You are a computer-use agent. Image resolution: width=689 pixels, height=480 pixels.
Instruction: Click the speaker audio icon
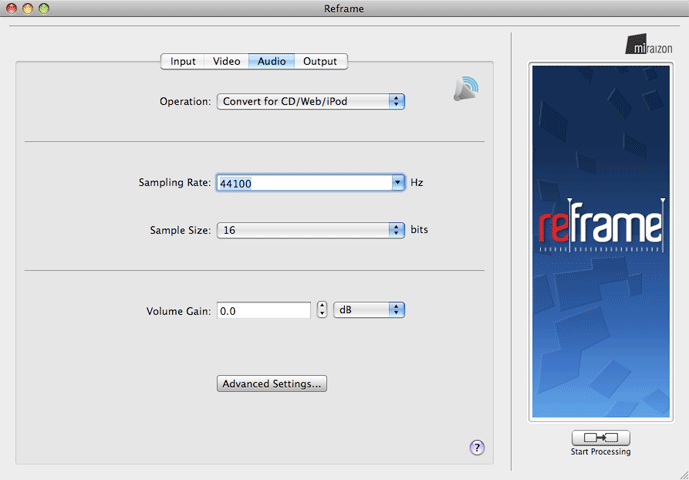click(x=466, y=88)
